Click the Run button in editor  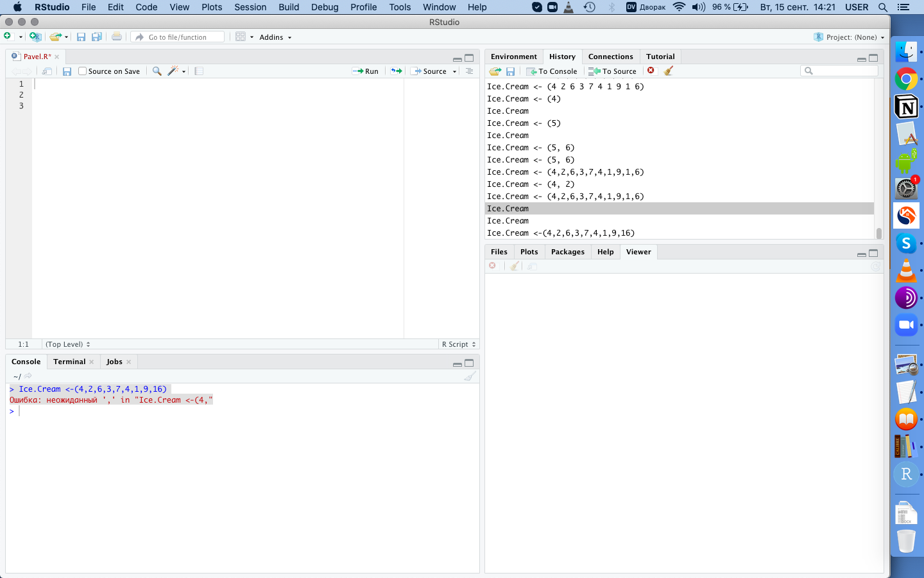pos(365,71)
